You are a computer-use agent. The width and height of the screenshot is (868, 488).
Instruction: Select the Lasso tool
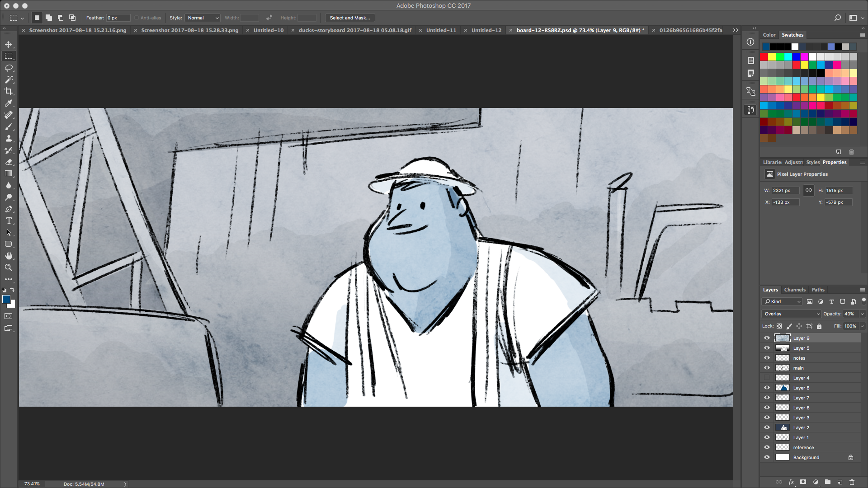pyautogui.click(x=9, y=67)
